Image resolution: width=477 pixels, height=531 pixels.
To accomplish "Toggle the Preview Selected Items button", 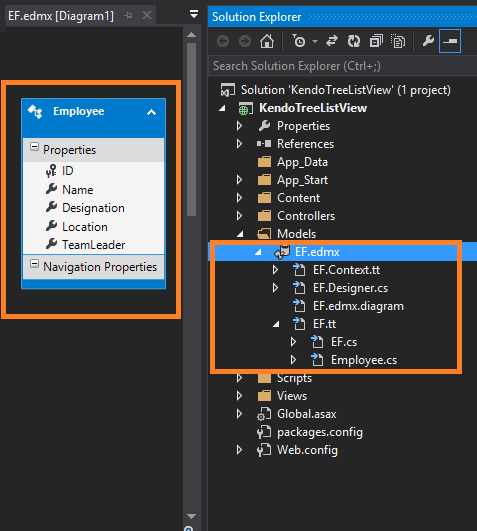I will click(450, 41).
